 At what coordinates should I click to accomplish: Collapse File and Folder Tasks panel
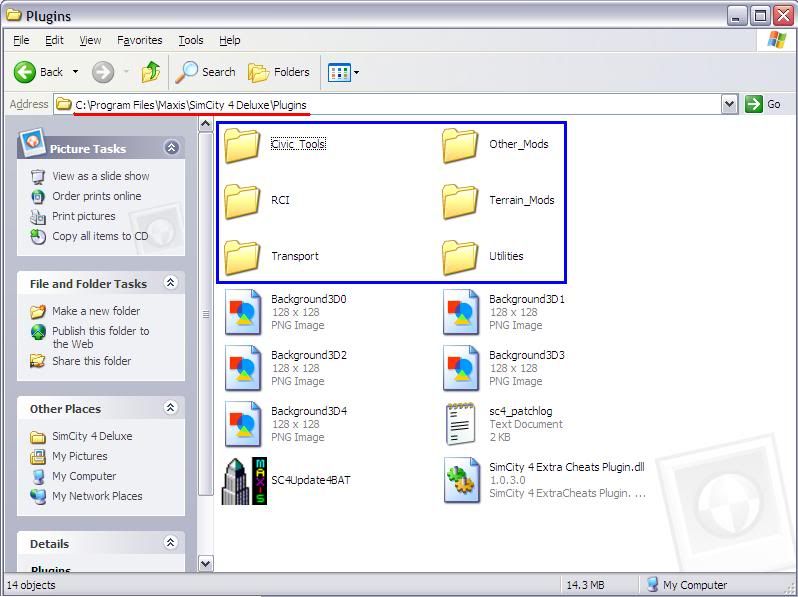point(171,282)
